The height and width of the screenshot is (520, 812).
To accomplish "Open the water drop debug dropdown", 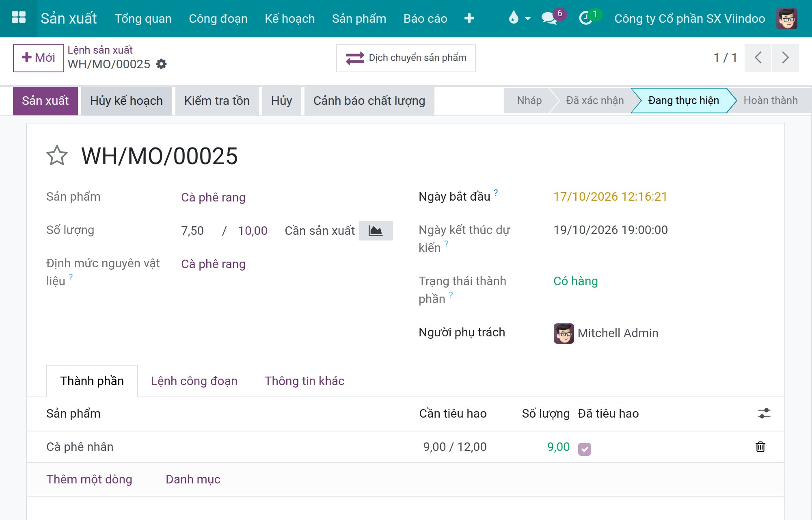I will click(x=519, y=18).
